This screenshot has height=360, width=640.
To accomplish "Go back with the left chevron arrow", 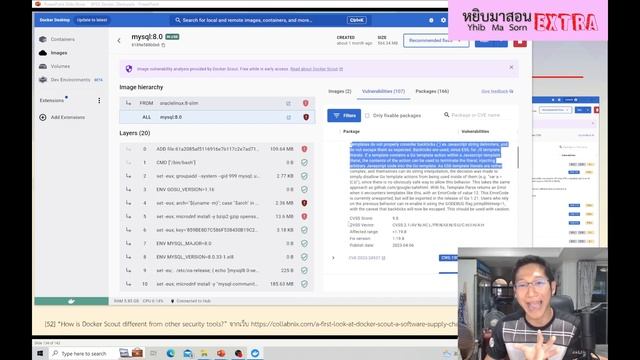I will point(119,40).
